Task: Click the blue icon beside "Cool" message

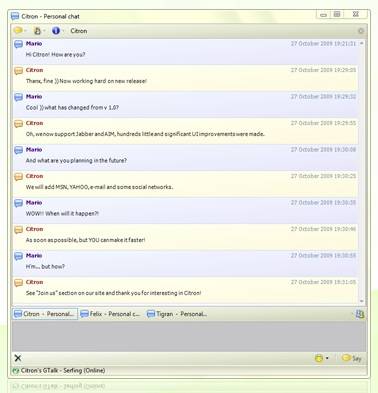Action: click(x=18, y=97)
